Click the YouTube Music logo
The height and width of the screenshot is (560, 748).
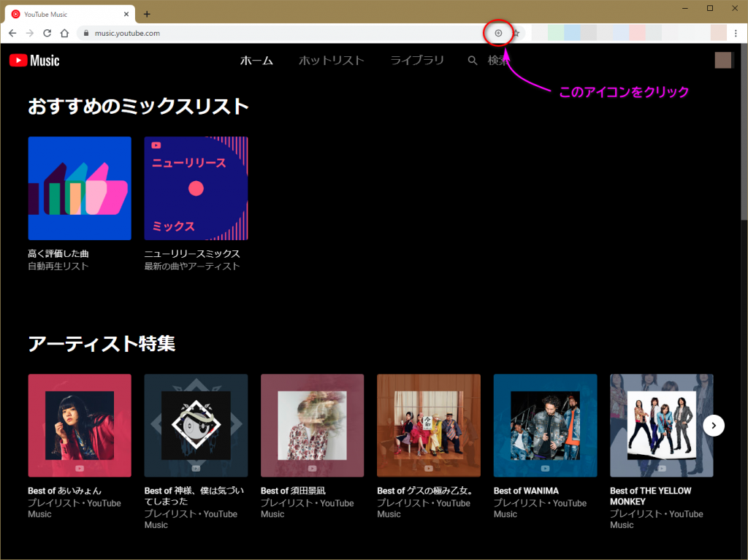pyautogui.click(x=34, y=61)
